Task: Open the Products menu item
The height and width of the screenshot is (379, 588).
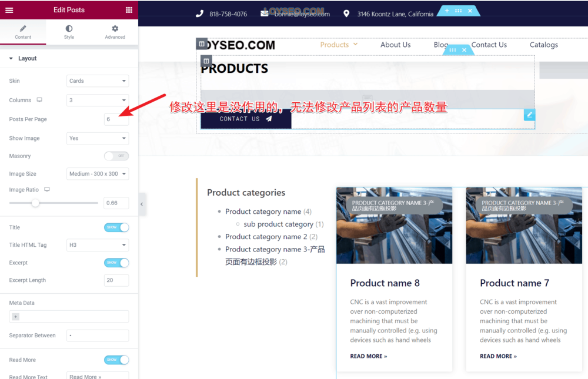Action: 335,45
